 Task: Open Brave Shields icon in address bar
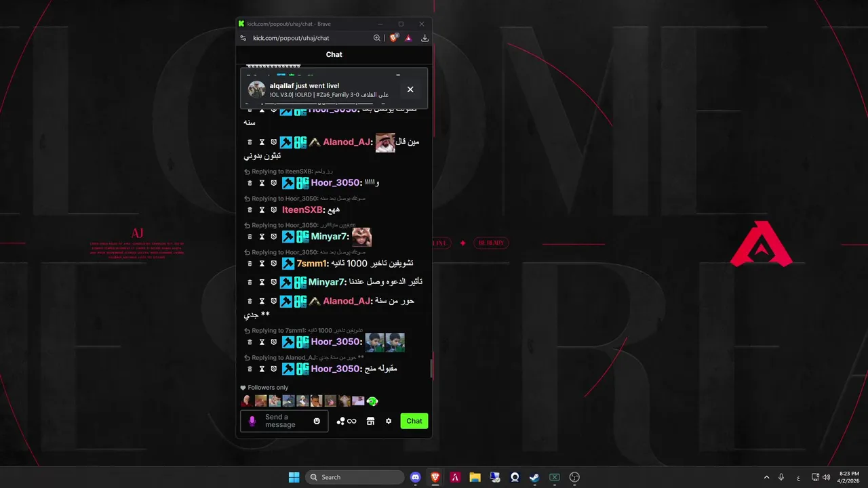pos(394,38)
